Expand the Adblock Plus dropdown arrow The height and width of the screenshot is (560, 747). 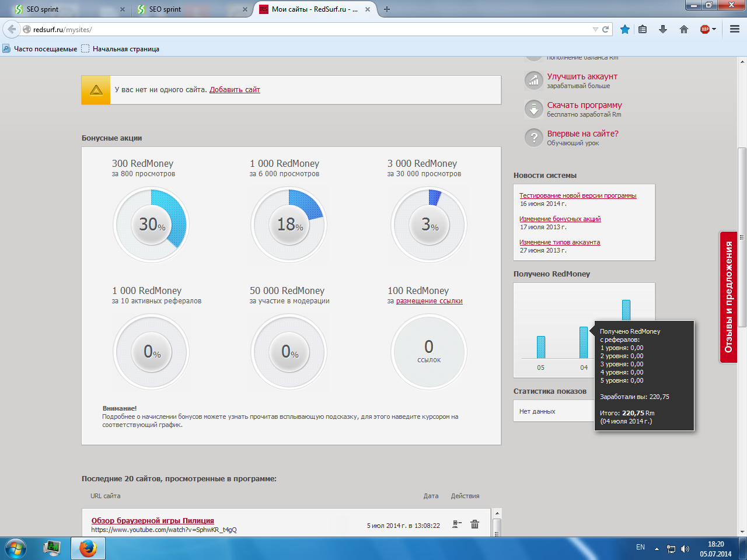[x=714, y=29]
